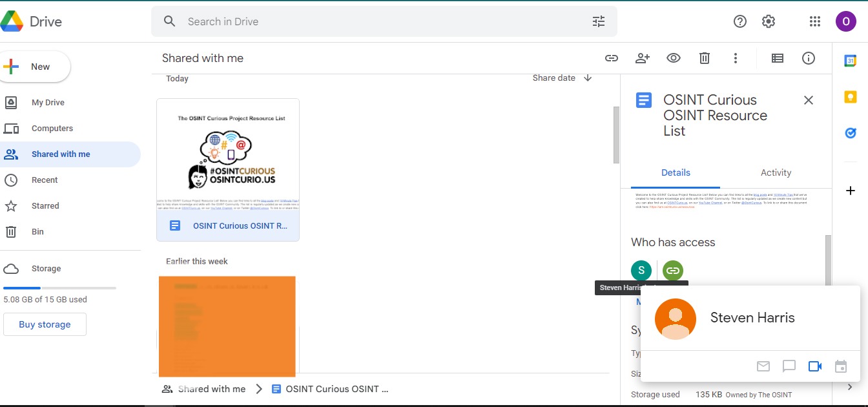The height and width of the screenshot is (407, 868).
Task: Click the Get link icon
Action: pyautogui.click(x=612, y=58)
